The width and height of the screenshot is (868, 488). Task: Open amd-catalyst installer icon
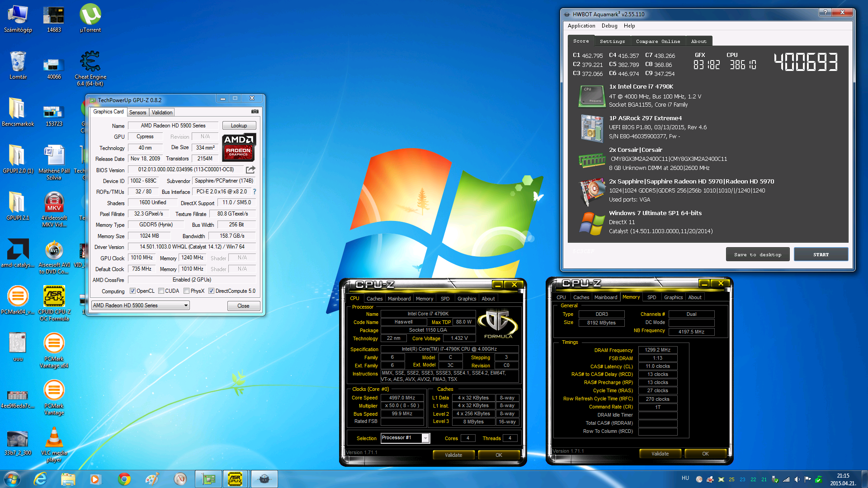[18, 253]
